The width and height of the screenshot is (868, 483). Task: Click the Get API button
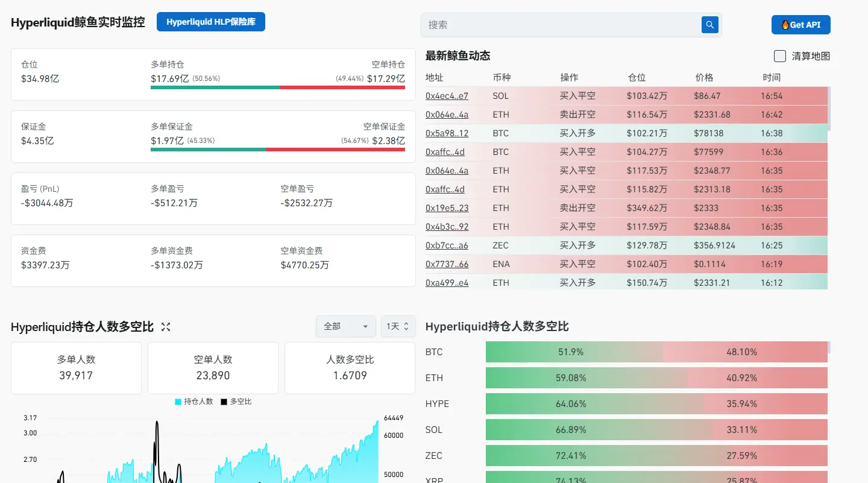click(x=800, y=25)
